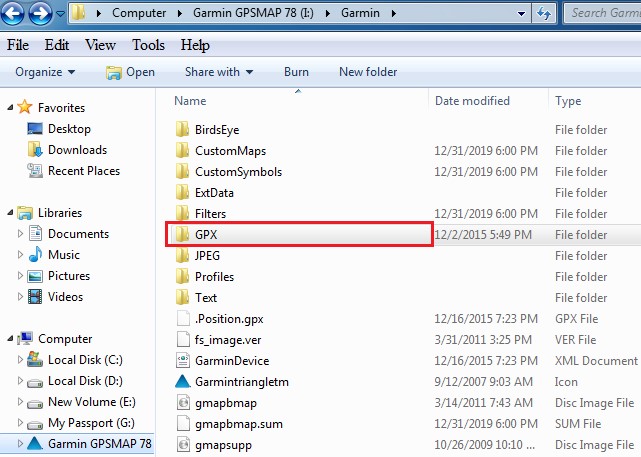Screen dimensions: 641x457
Task: Open the File menu
Action: [18, 45]
